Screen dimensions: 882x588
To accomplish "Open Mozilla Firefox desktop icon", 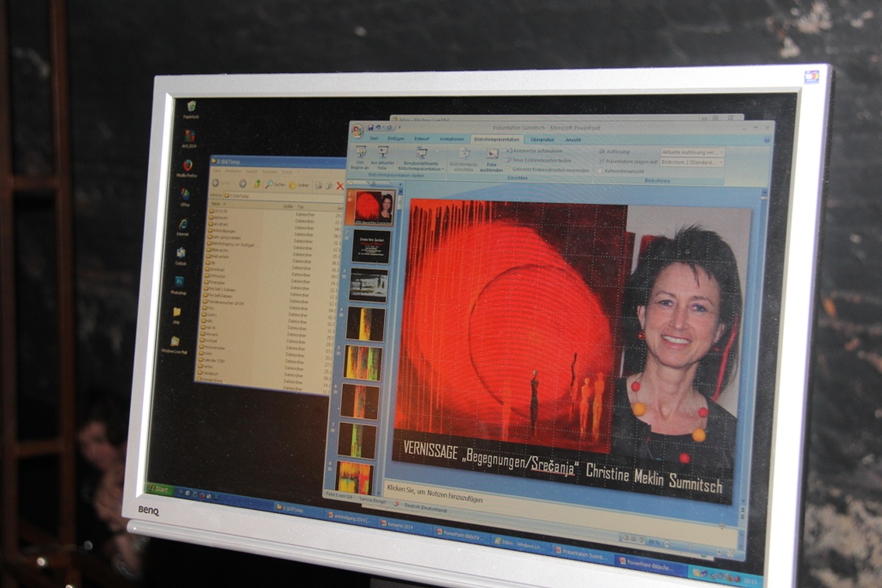I will tap(188, 166).
